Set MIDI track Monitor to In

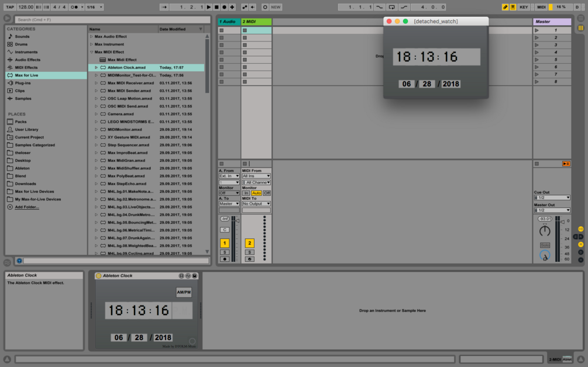[246, 193]
